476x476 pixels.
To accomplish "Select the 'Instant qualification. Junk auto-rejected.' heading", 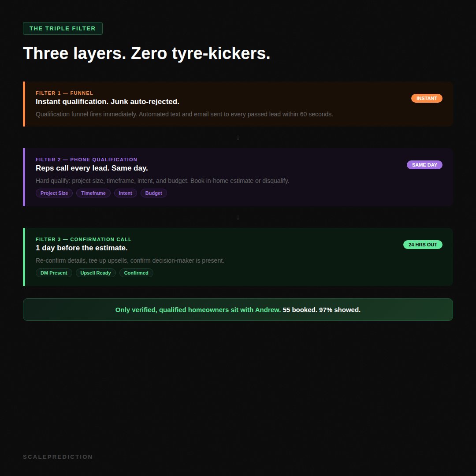I will [108, 102].
